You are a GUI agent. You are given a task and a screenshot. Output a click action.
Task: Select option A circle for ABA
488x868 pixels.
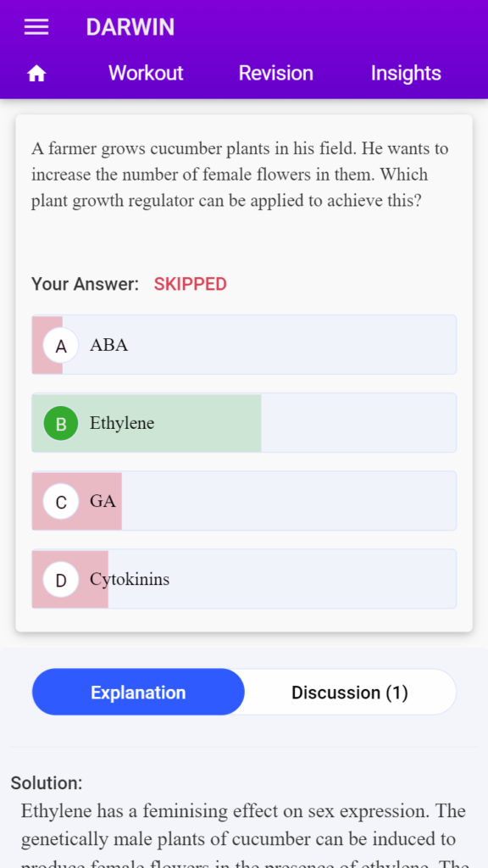pyautogui.click(x=61, y=346)
